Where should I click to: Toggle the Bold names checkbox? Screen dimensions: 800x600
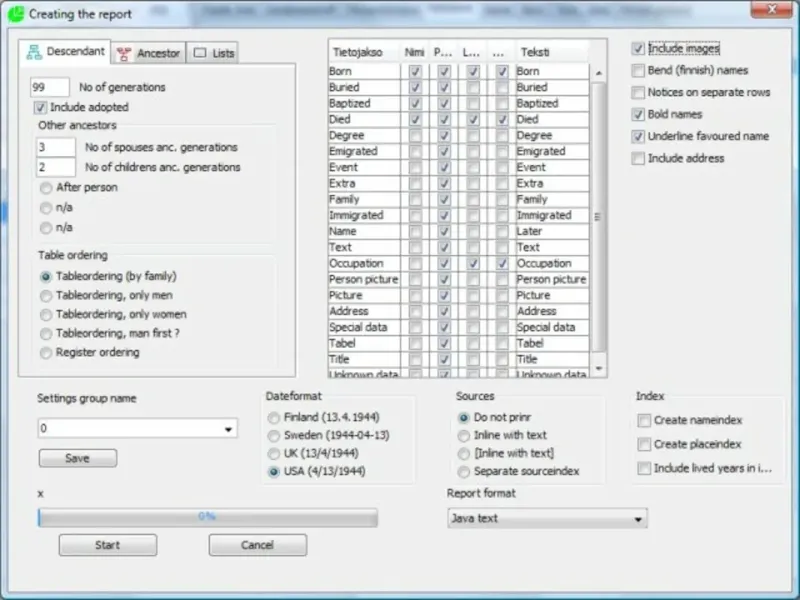638,114
